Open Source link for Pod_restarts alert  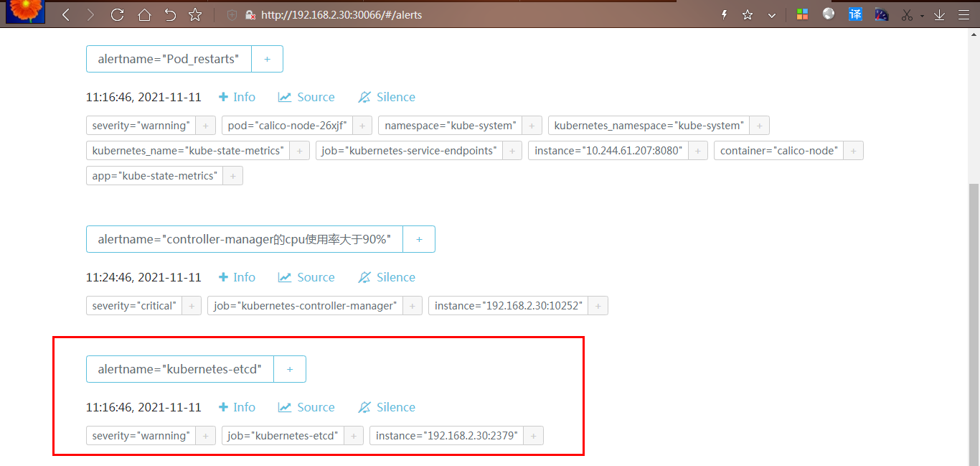point(306,97)
